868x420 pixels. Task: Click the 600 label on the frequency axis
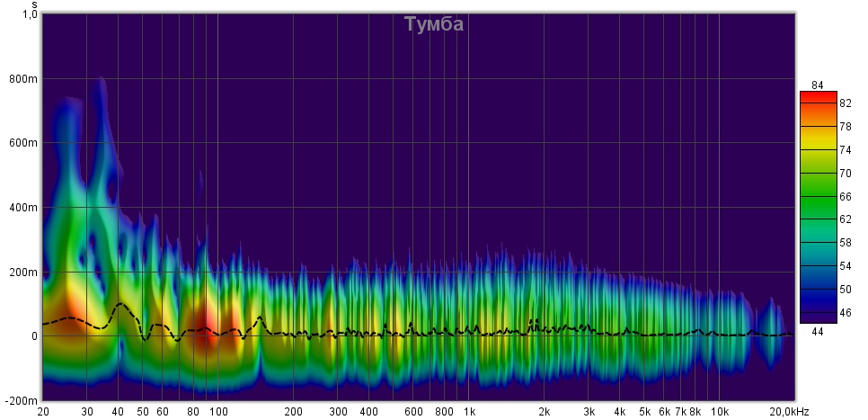413,412
